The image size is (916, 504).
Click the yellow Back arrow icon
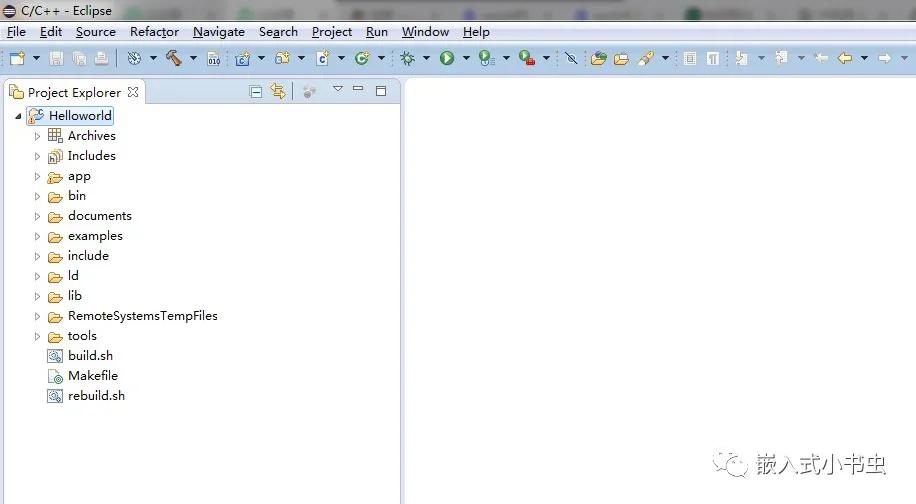845,58
